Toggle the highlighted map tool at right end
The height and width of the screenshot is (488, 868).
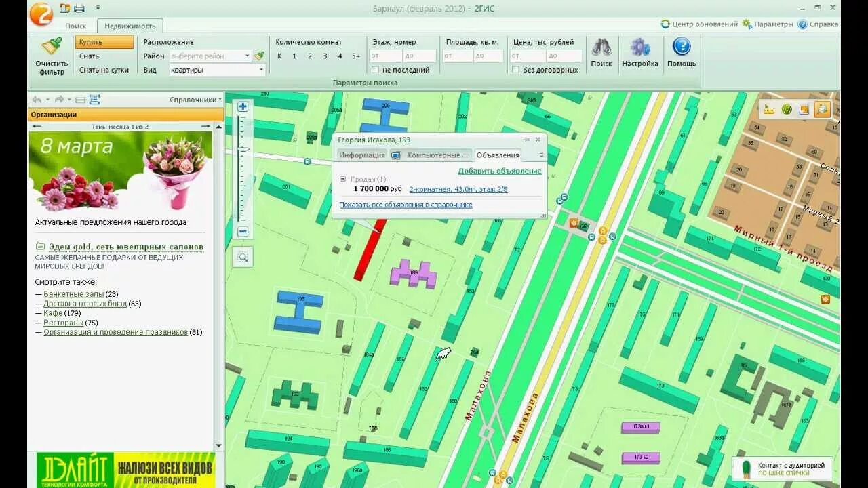(x=822, y=109)
